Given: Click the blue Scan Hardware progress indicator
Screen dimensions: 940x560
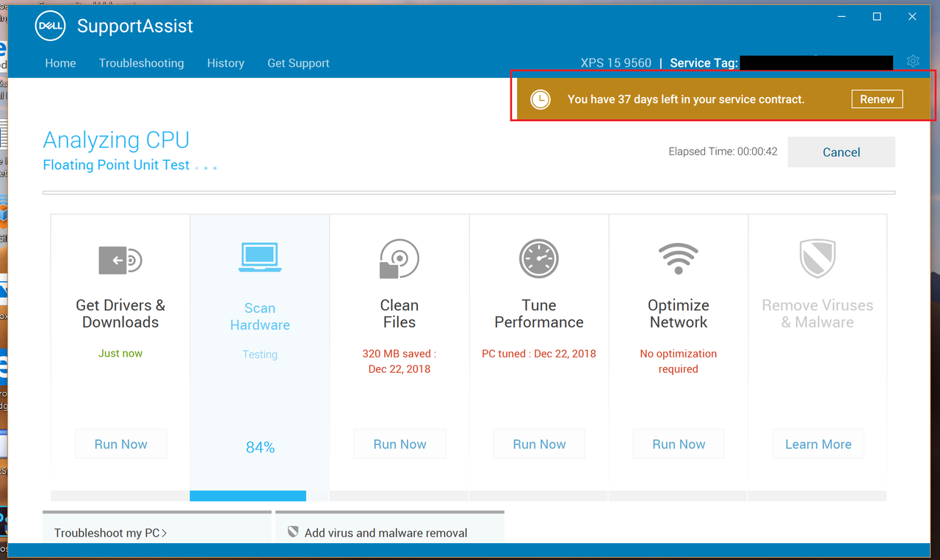Looking at the screenshot, I should (x=247, y=496).
